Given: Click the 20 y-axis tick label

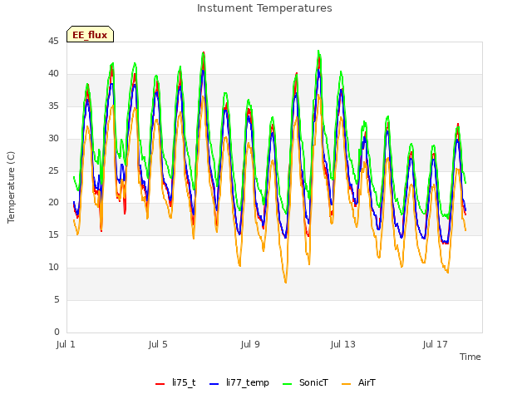Looking at the screenshot, I should coord(53,203).
